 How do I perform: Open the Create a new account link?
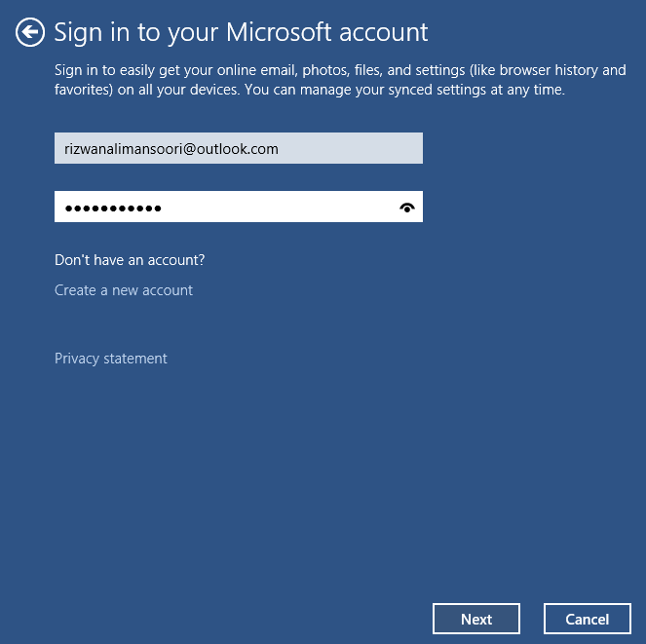point(124,290)
